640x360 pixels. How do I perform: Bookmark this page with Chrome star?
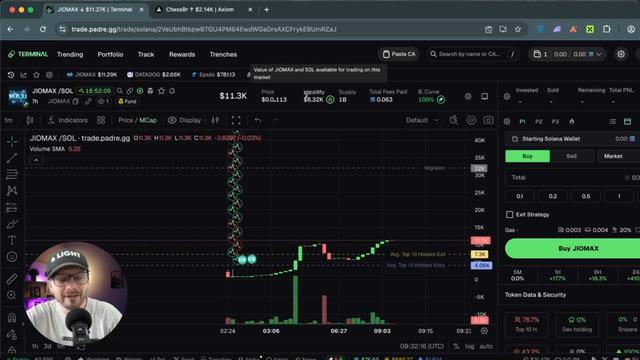518,29
